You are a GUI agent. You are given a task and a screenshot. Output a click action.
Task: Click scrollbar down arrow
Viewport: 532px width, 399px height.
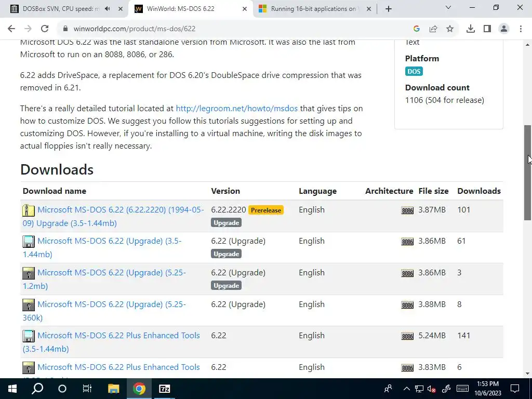528,374
